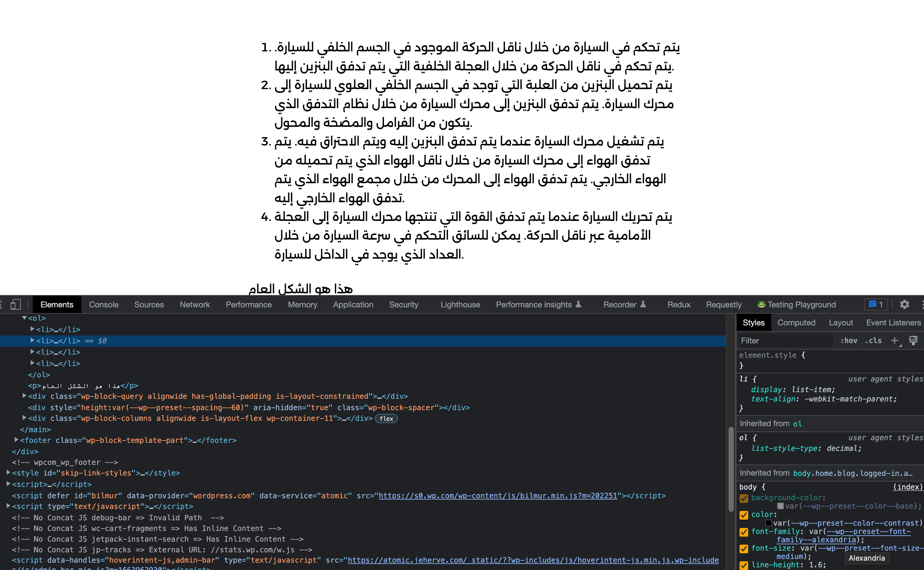The image size is (924, 570).
Task: Open the .cls element classes pane
Action: [873, 340]
